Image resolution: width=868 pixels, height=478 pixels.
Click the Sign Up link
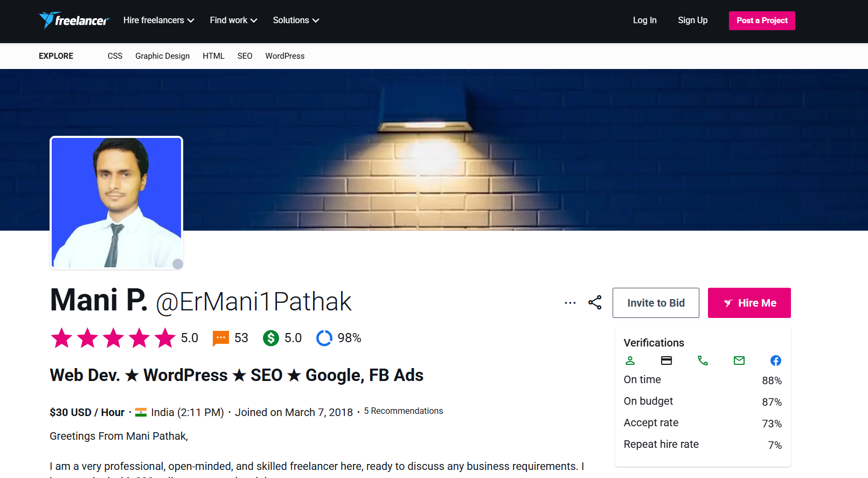[x=692, y=20]
